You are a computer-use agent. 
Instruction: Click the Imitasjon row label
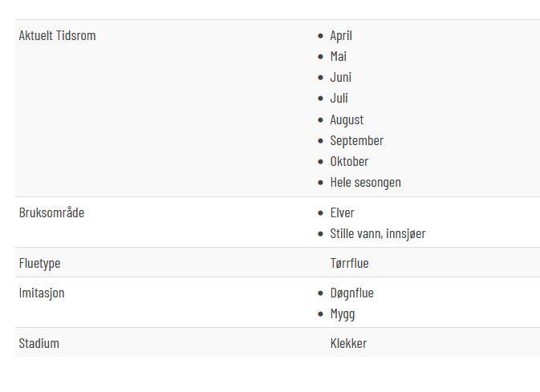coord(42,293)
